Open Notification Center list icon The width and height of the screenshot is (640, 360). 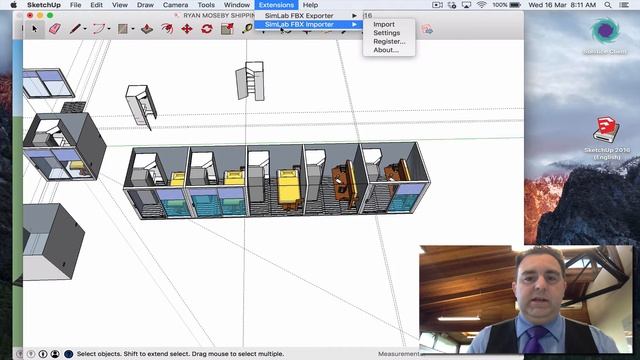pos(624,5)
